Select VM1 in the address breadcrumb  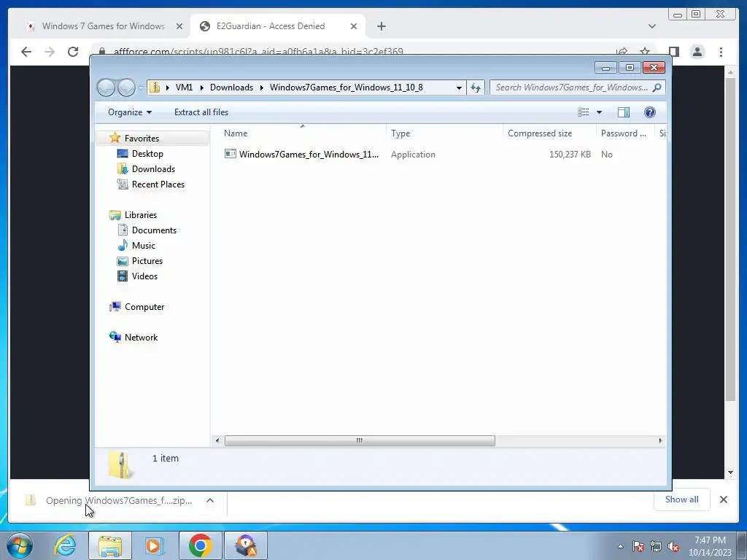[x=184, y=87]
